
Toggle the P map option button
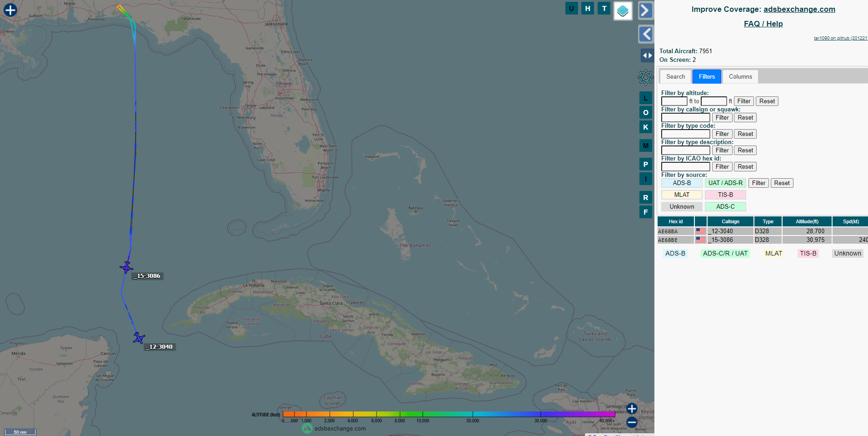coord(646,164)
